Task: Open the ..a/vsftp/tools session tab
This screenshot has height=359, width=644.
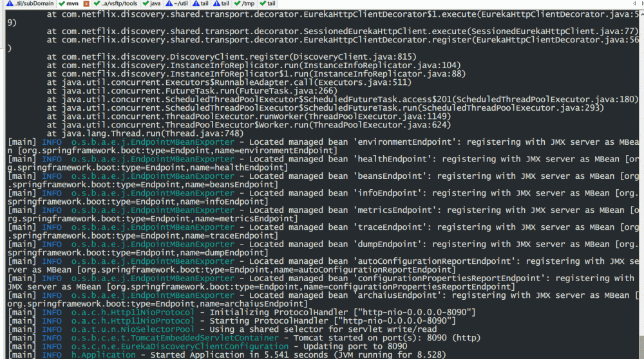Action: tap(115, 3)
